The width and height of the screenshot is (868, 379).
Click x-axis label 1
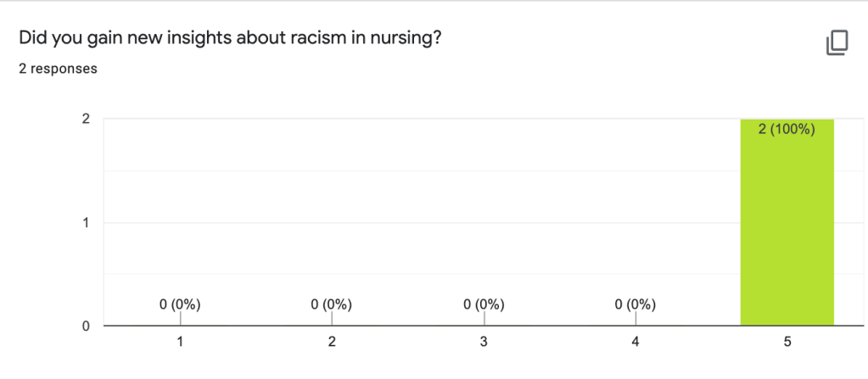coord(180,343)
